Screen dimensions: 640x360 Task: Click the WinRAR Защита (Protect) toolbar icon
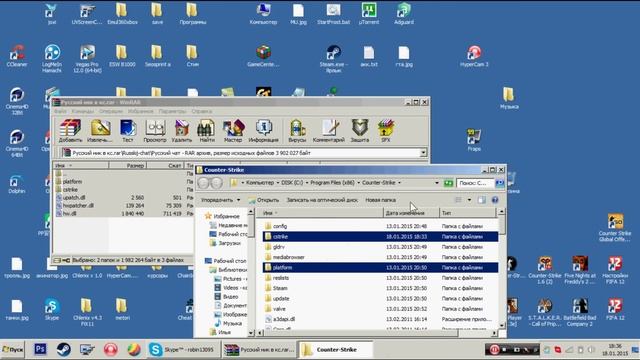[x=360, y=131]
